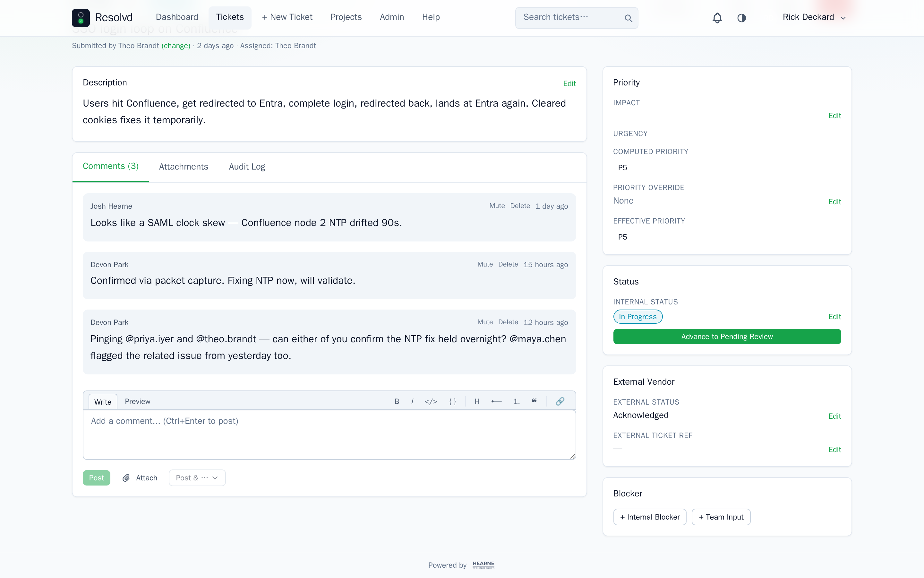Edit the Internal Status
This screenshot has width=924, height=578.
[x=834, y=317]
